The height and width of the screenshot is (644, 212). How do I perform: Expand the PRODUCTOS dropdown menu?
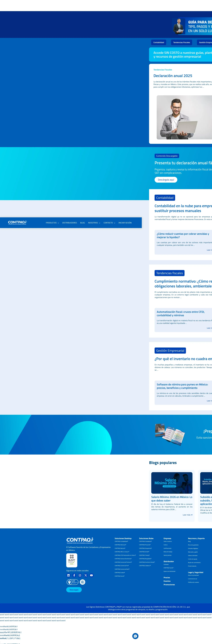pyautogui.click(x=52, y=223)
